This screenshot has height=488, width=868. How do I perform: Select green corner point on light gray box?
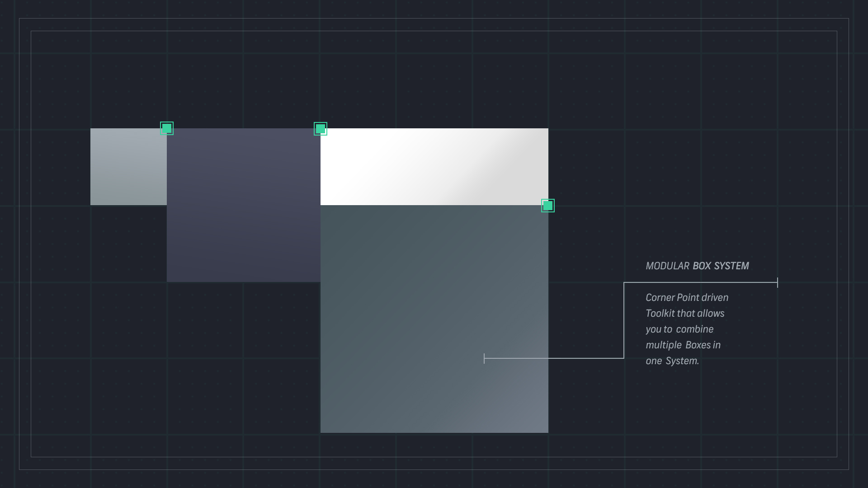(167, 128)
